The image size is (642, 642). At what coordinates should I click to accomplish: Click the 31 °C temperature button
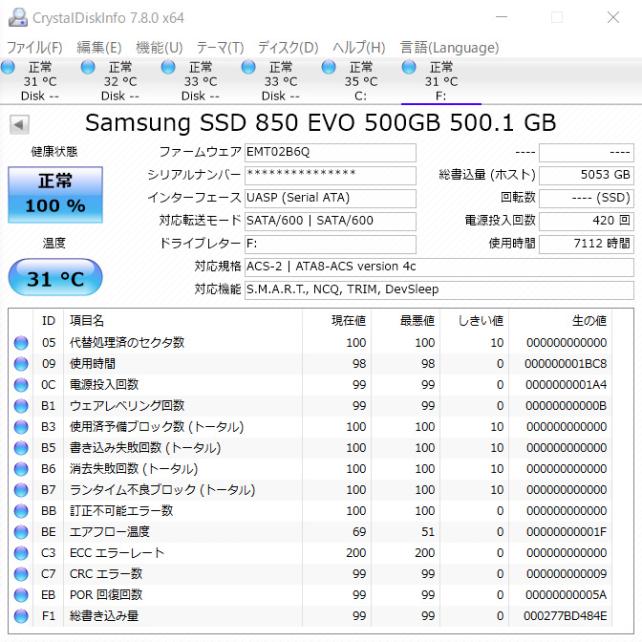click(x=55, y=277)
